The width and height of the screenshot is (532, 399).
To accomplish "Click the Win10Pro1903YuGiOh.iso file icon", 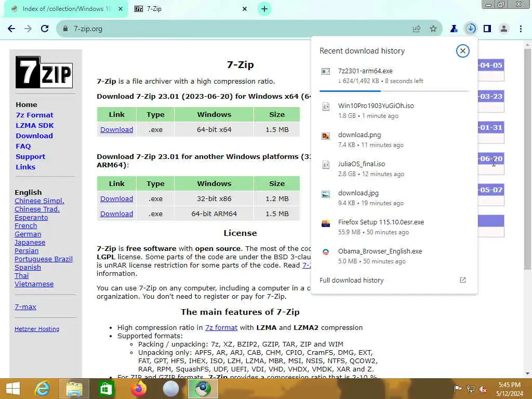I will pyautogui.click(x=326, y=107).
